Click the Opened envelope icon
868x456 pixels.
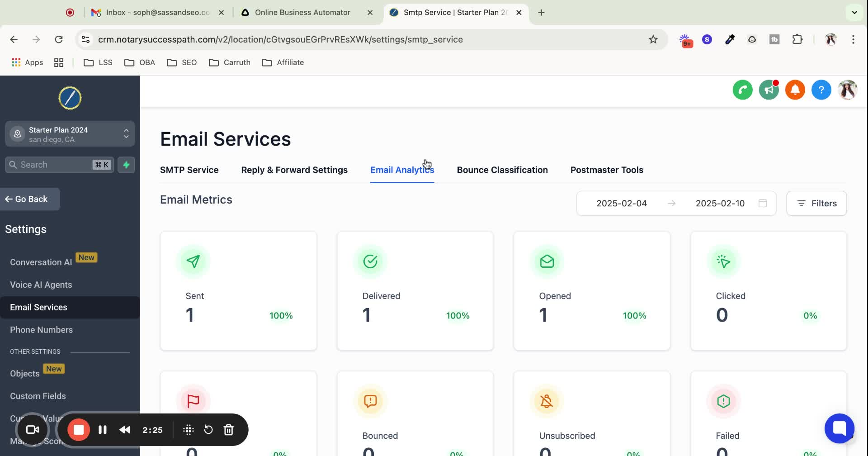547,261
